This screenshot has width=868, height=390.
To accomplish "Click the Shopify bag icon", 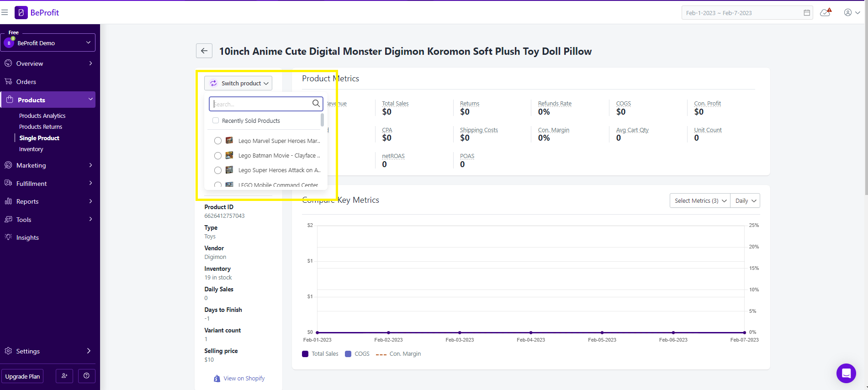I will click(x=217, y=379).
